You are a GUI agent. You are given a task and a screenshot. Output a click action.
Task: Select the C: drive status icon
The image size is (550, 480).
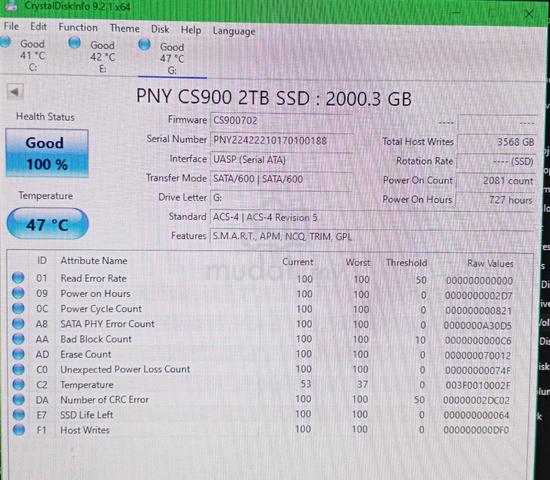[5, 42]
